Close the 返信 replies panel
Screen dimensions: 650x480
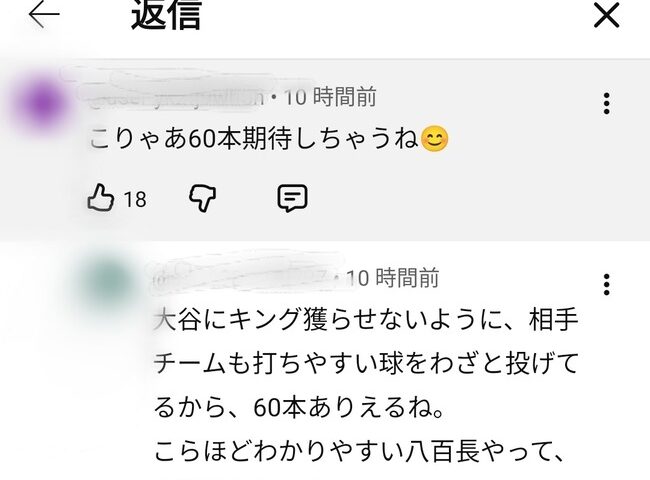point(606,15)
